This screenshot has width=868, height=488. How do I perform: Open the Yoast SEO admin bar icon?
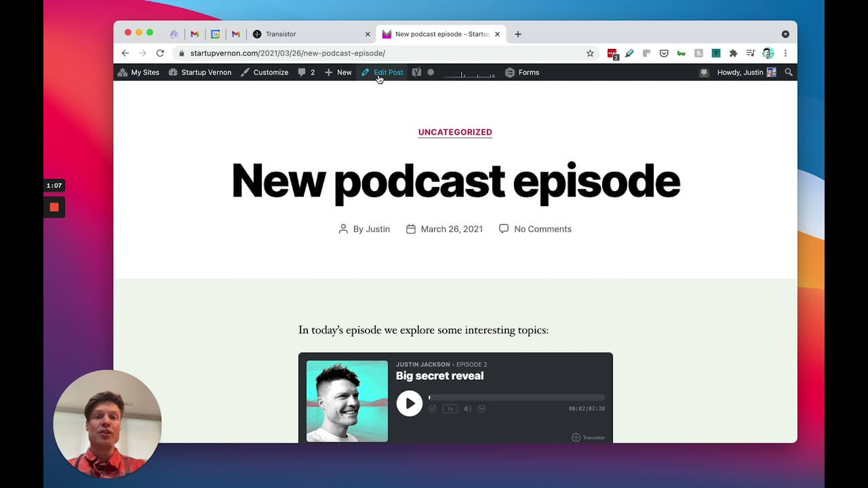pyautogui.click(x=416, y=73)
